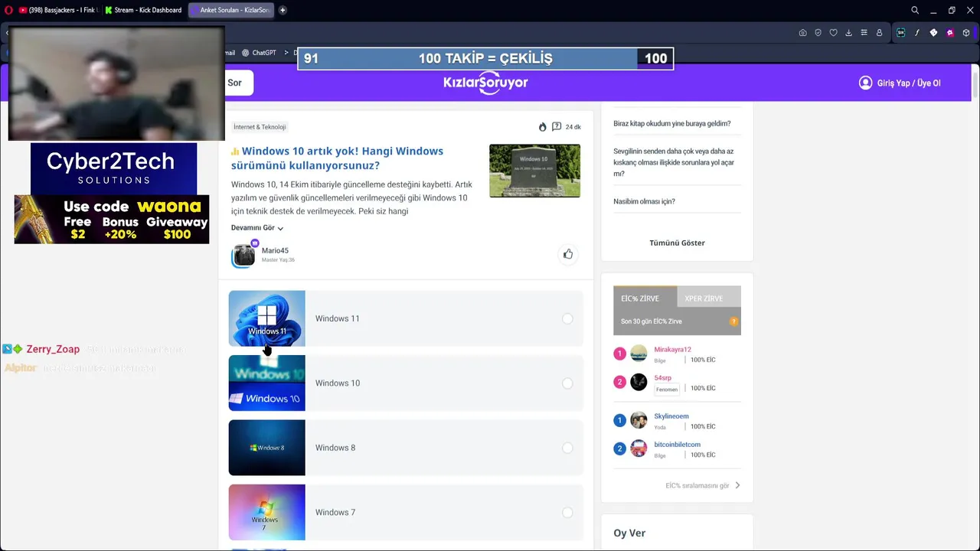Select the Windows 10 poll radio button
This screenshot has height=551, width=980.
pyautogui.click(x=567, y=383)
